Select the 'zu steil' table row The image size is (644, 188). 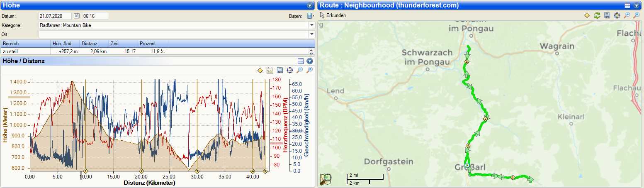25,51
